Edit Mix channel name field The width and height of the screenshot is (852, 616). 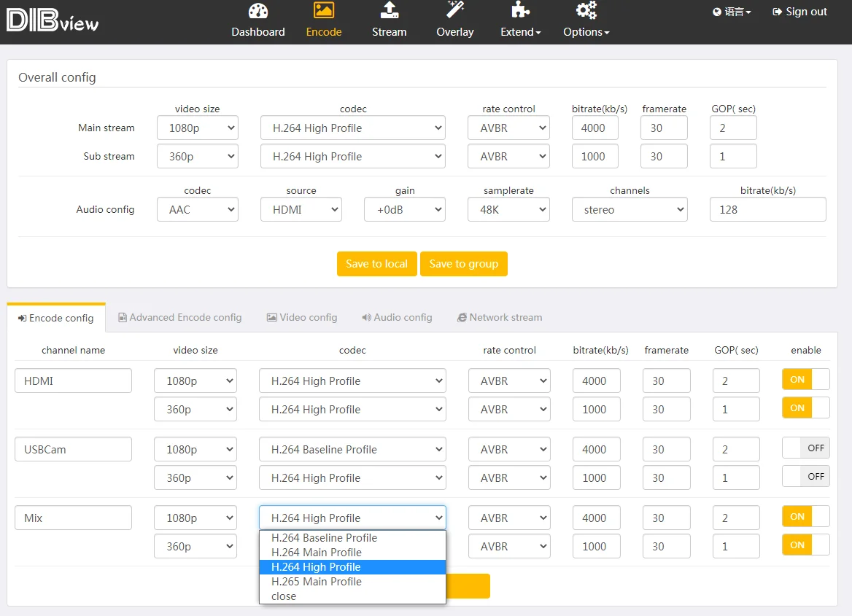[x=74, y=518]
